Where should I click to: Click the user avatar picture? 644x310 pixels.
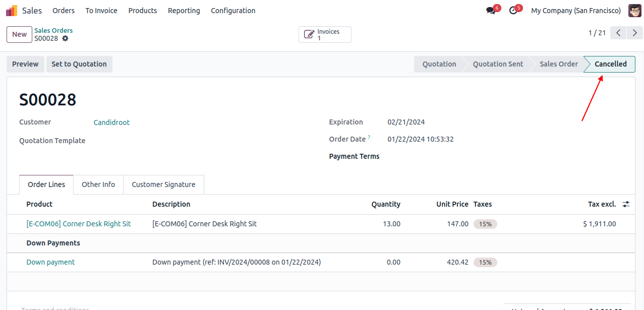coord(634,11)
